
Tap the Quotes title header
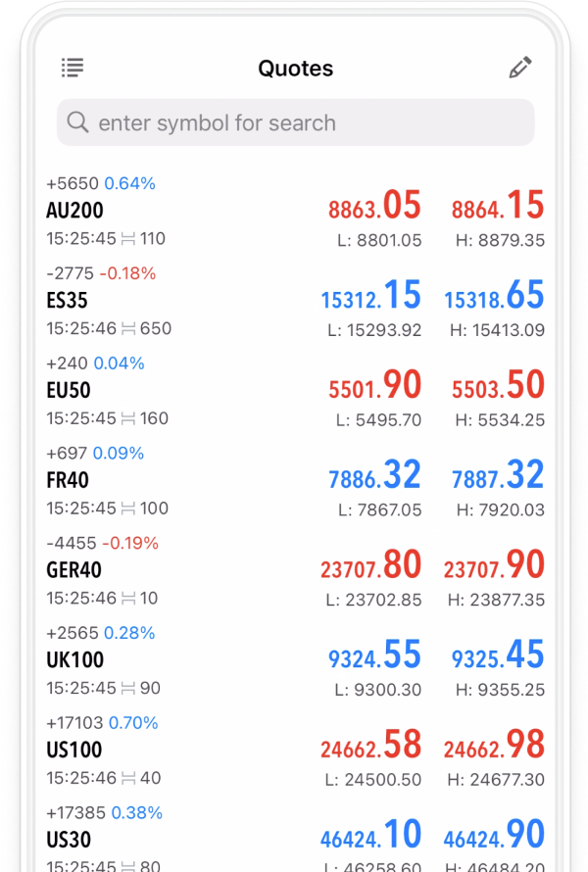[x=295, y=69]
